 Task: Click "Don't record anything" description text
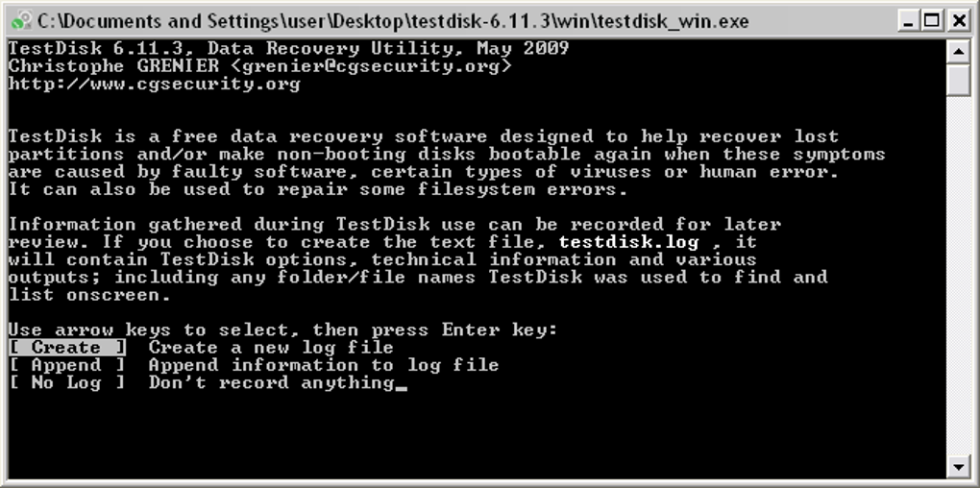[x=271, y=382]
